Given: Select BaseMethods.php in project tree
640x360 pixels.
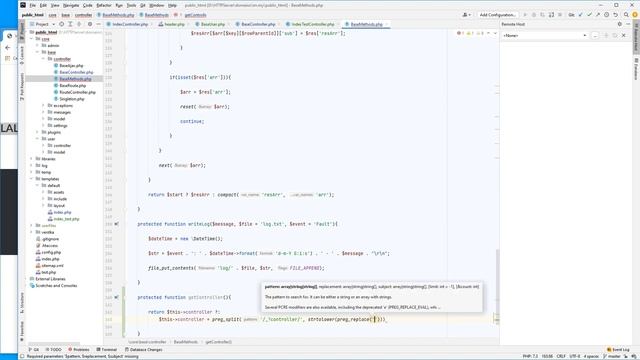Looking at the screenshot, I should point(75,79).
